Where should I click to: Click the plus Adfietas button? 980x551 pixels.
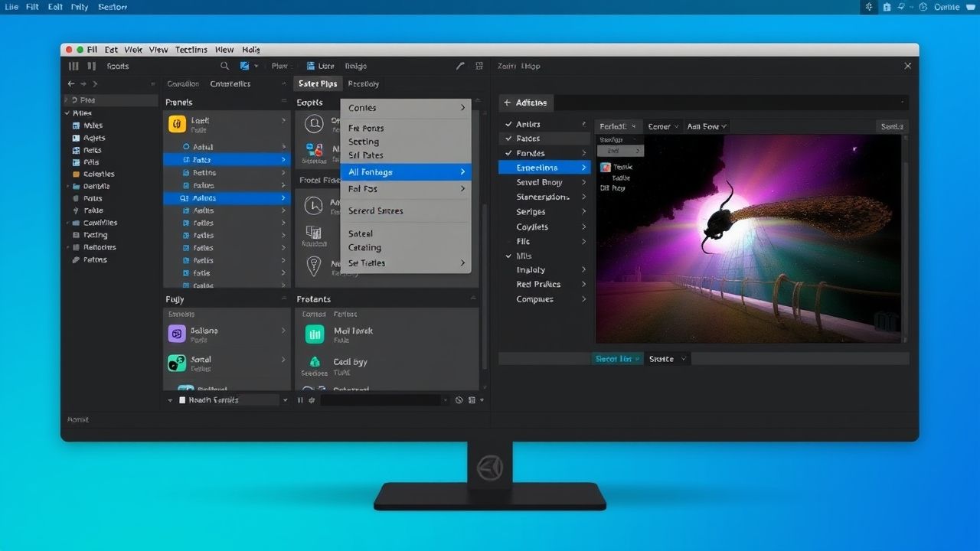[x=525, y=103]
